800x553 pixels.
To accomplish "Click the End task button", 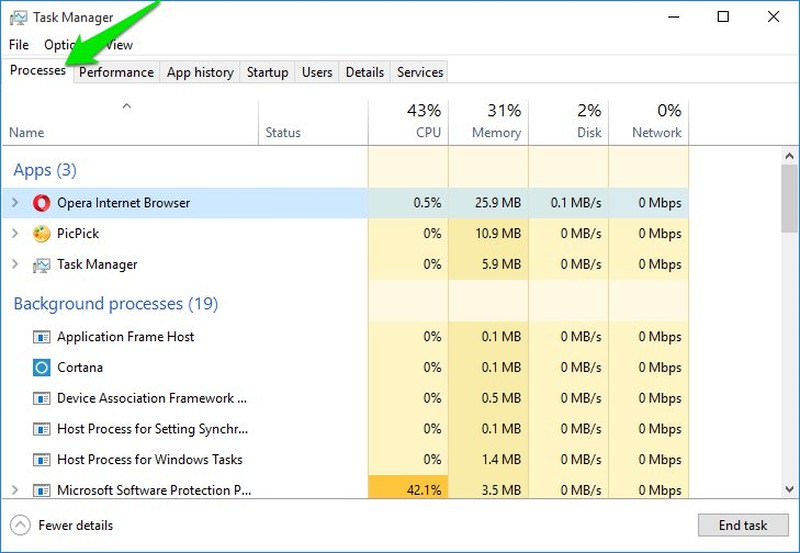I will tap(743, 525).
